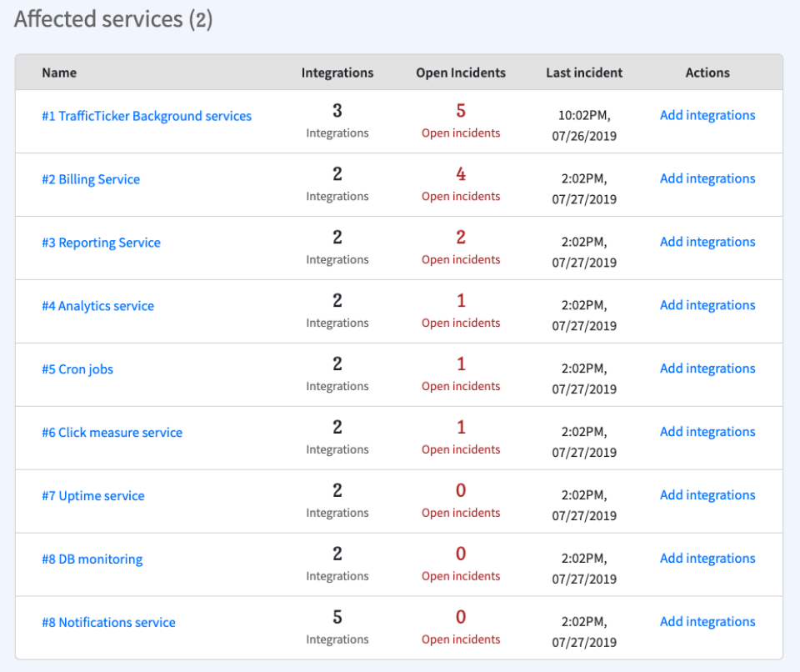Add integrations for Click measure service
The height and width of the screenshot is (672, 800).
(x=707, y=433)
